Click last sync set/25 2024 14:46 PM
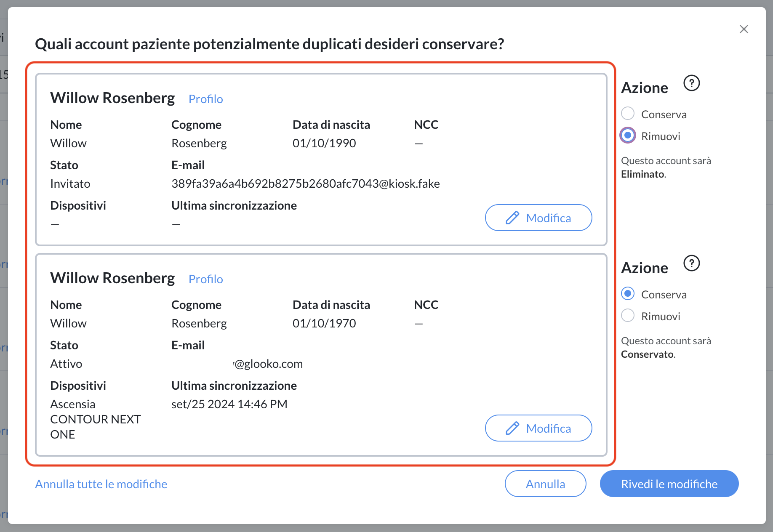This screenshot has width=773, height=532. (x=229, y=404)
